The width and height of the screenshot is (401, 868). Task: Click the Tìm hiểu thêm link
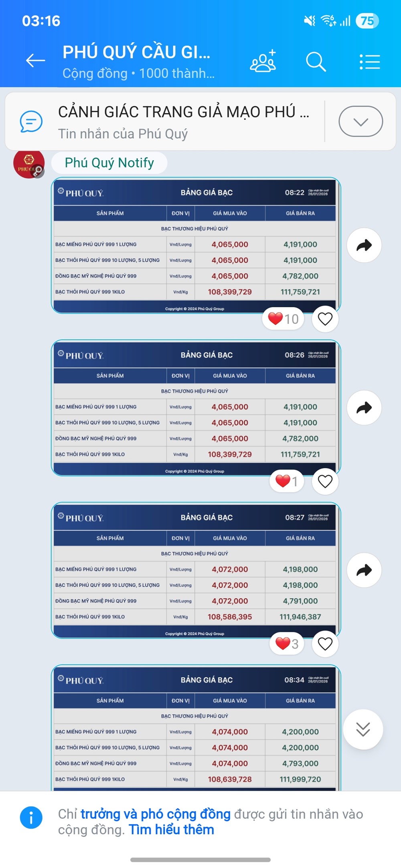[x=171, y=830]
